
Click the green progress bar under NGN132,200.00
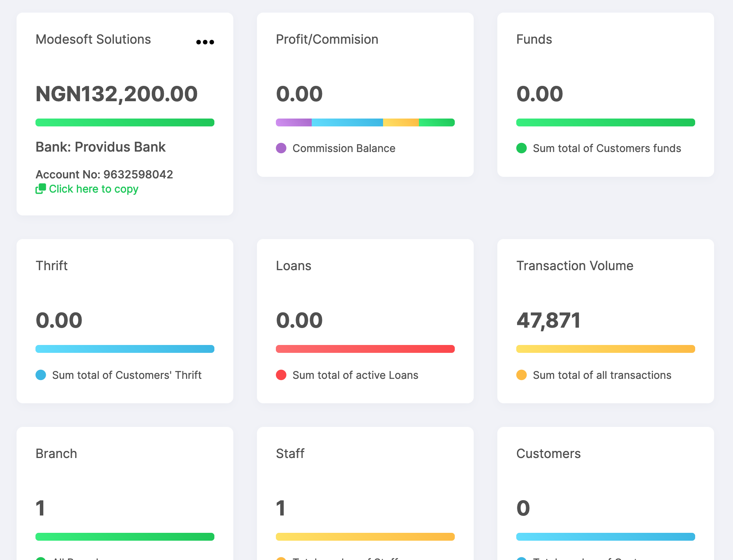tap(125, 122)
